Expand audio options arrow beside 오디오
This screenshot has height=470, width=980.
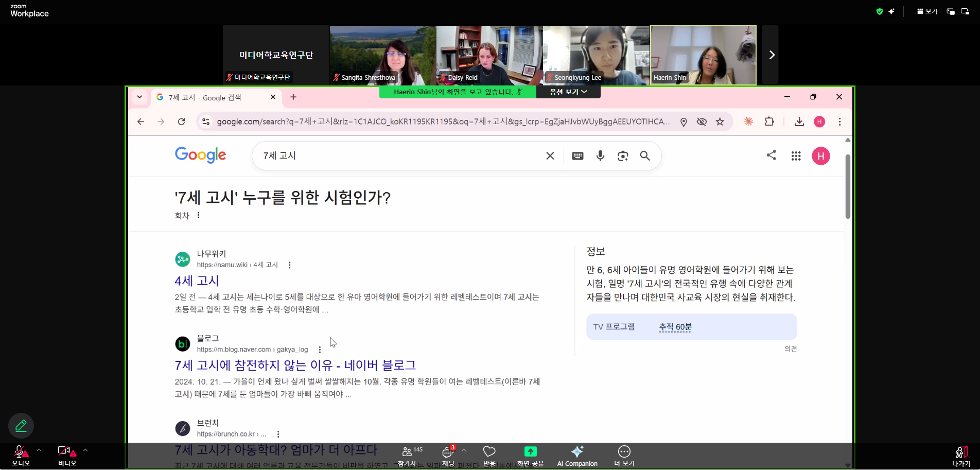(x=39, y=450)
